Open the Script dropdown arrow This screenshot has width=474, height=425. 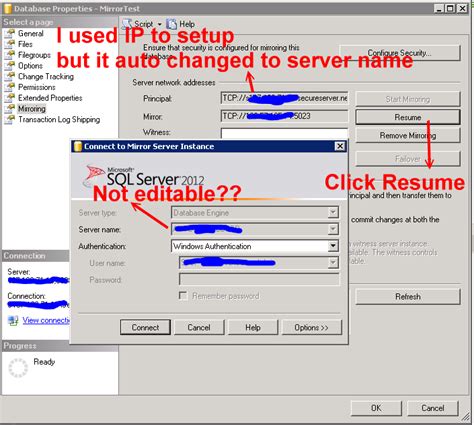[x=159, y=24]
